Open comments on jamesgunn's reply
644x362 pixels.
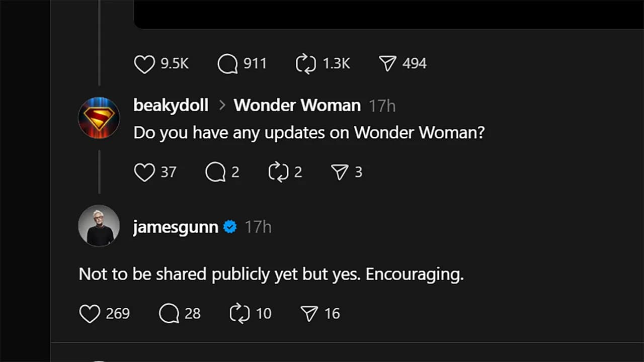169,314
